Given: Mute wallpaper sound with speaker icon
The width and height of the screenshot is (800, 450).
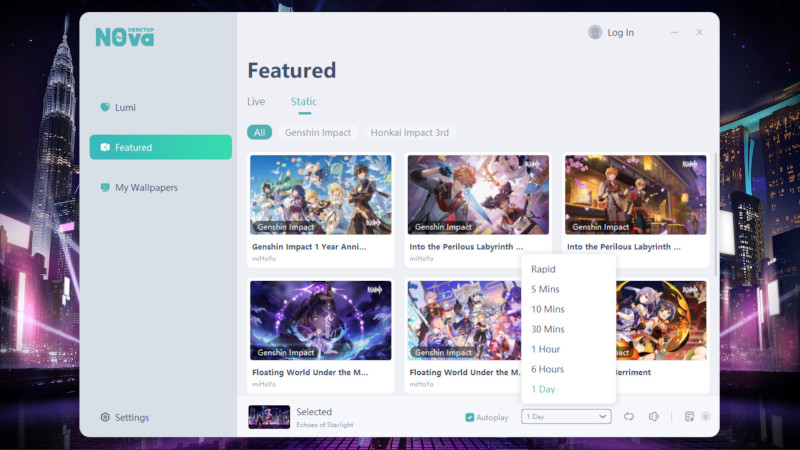Looking at the screenshot, I should point(654,417).
